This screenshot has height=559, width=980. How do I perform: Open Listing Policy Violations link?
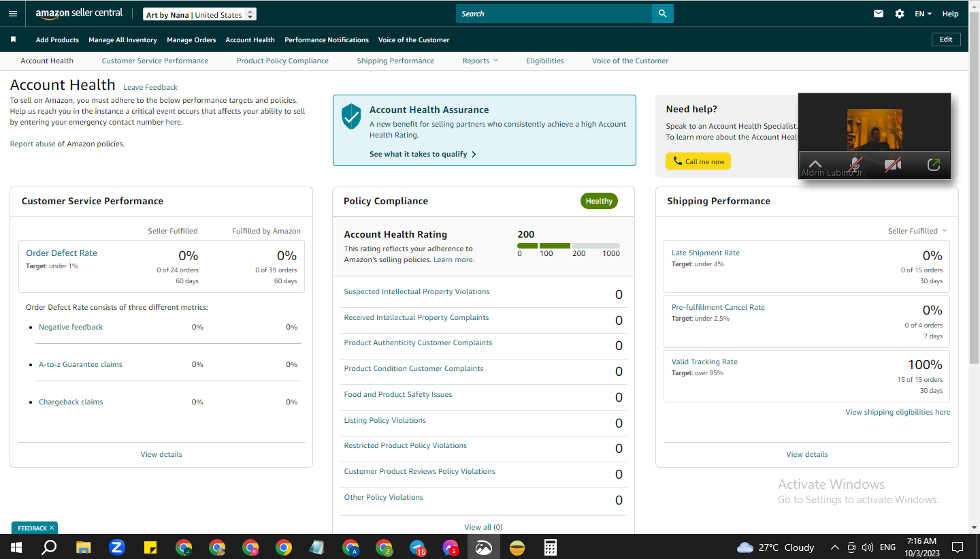(385, 420)
